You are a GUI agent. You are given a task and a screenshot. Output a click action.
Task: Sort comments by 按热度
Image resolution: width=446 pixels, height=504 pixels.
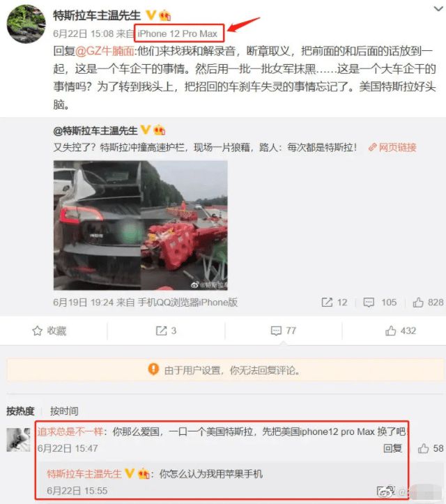[20, 411]
